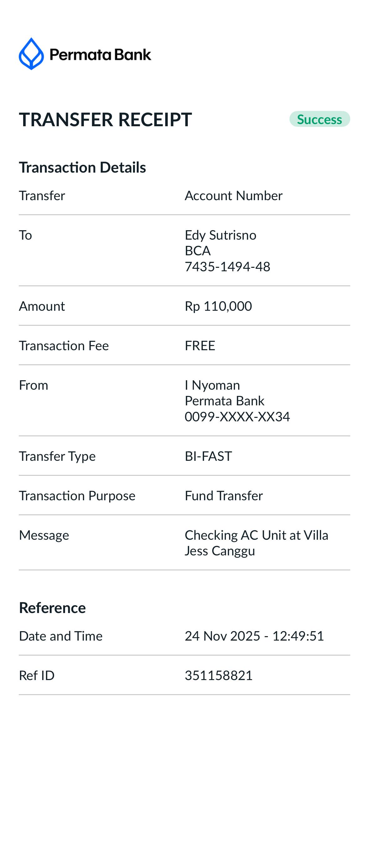Select the Reference section header

click(52, 608)
